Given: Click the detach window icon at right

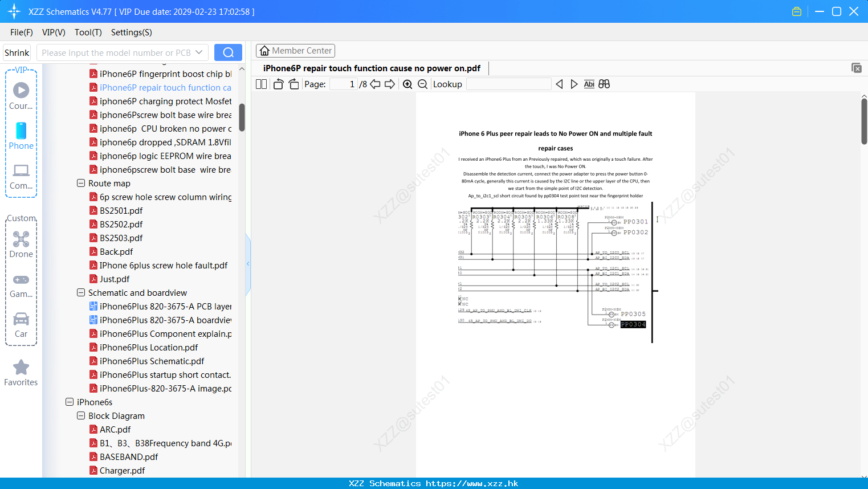Looking at the screenshot, I should (857, 68).
